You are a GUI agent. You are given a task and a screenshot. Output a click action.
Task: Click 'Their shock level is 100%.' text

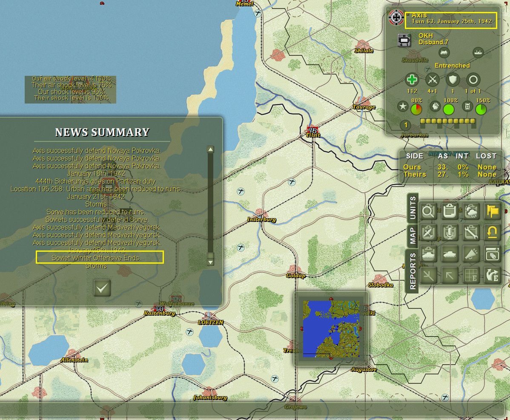point(72,98)
